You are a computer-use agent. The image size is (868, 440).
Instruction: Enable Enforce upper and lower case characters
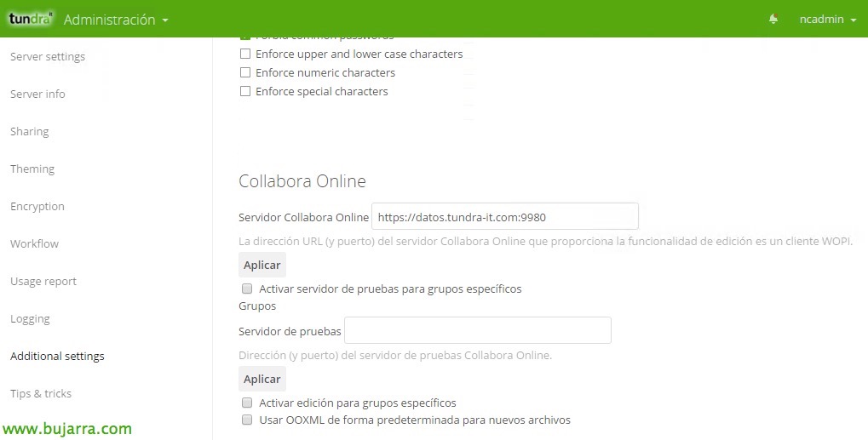(245, 54)
